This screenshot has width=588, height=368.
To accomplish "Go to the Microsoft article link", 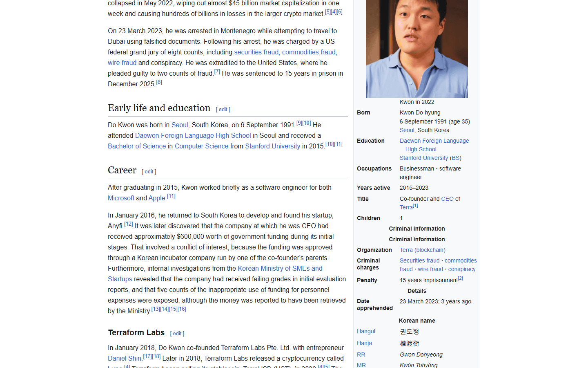I will 121,198.
